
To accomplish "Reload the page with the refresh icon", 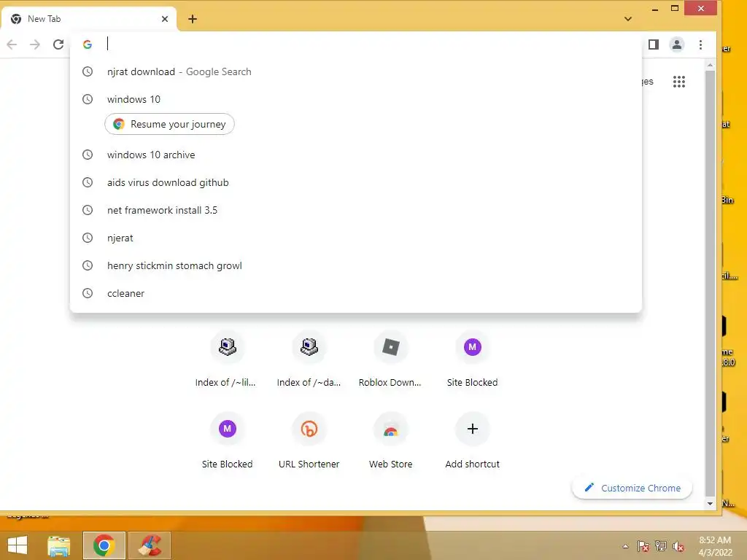I will tap(58, 44).
